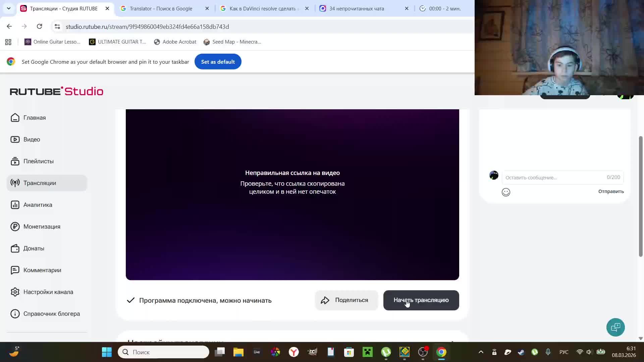Viewport: 644px width, 362px height.
Task: Open Аналитика page
Action: 38,205
